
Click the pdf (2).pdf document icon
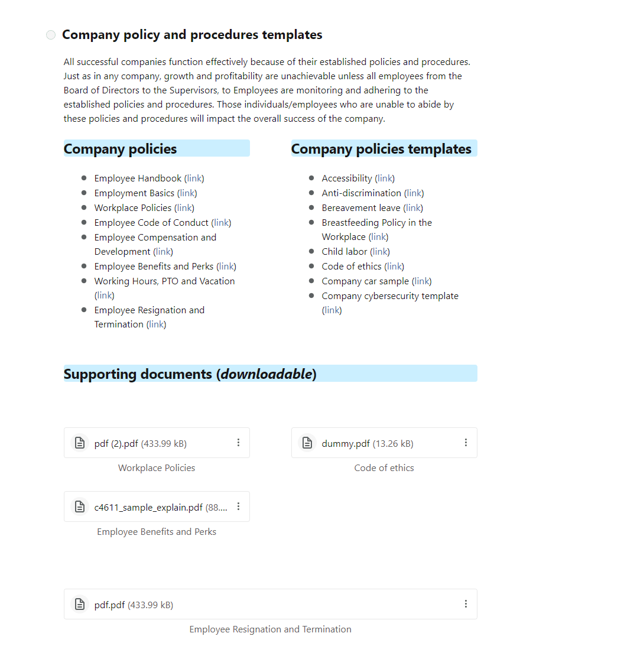click(x=80, y=443)
